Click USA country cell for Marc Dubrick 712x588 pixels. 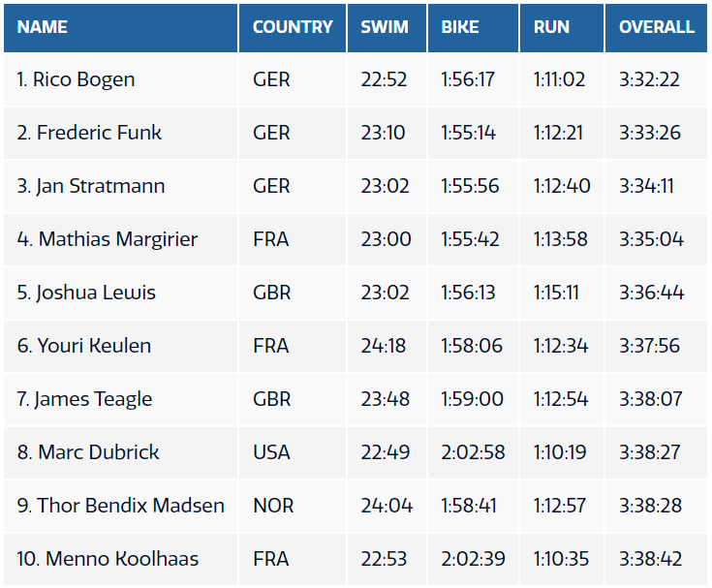pos(293,452)
